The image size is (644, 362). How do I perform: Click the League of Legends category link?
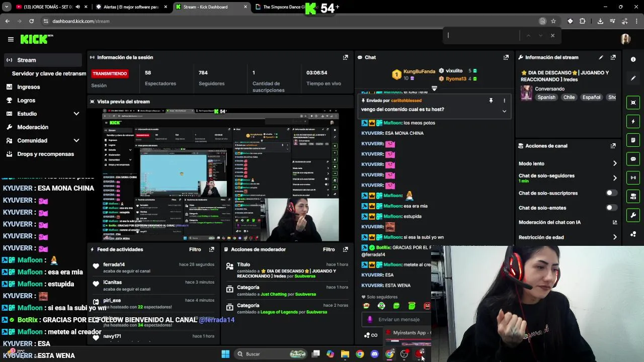click(284, 312)
